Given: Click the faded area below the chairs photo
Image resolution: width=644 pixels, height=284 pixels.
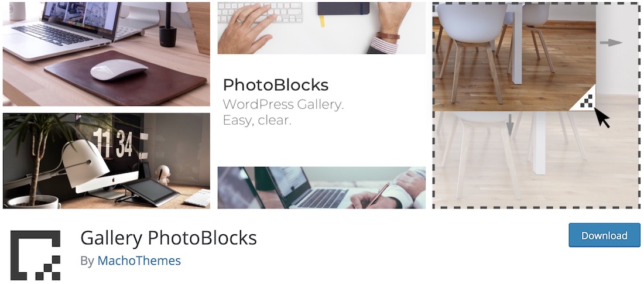Looking at the screenshot, I should pyautogui.click(x=534, y=160).
